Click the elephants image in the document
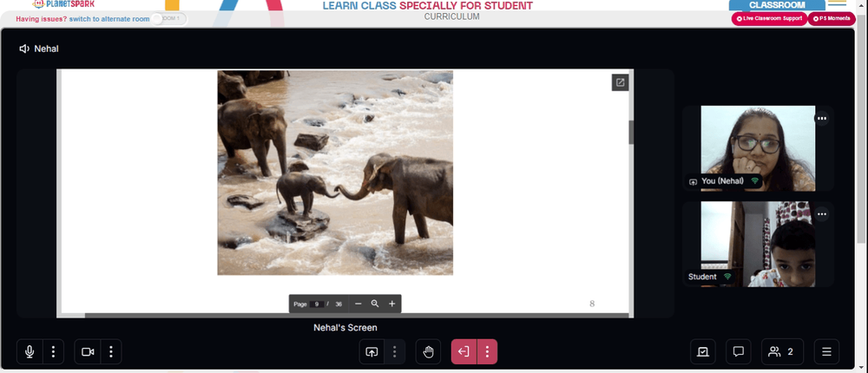Screen dimensions: 868x373 click(335, 173)
